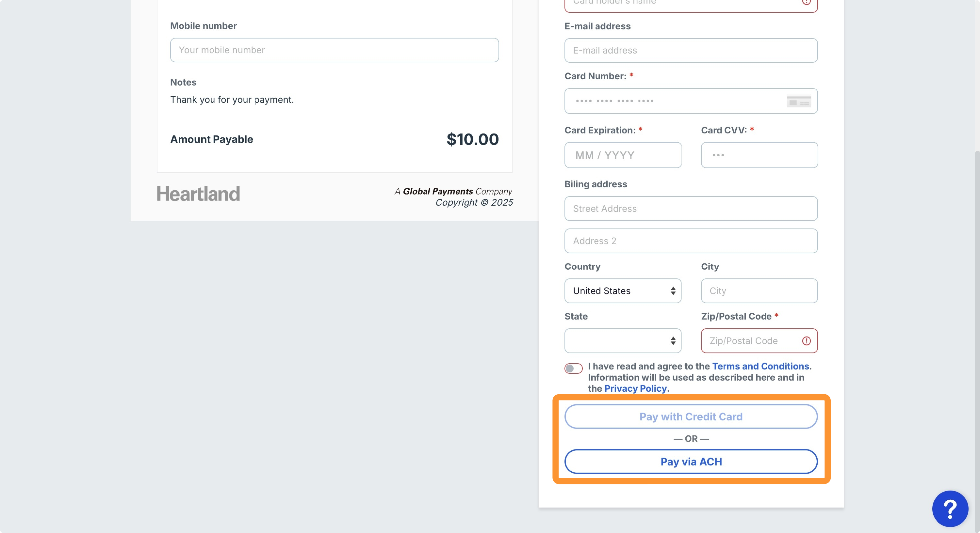980x533 pixels.
Task: Click the Heartland logo
Action: [x=198, y=194]
